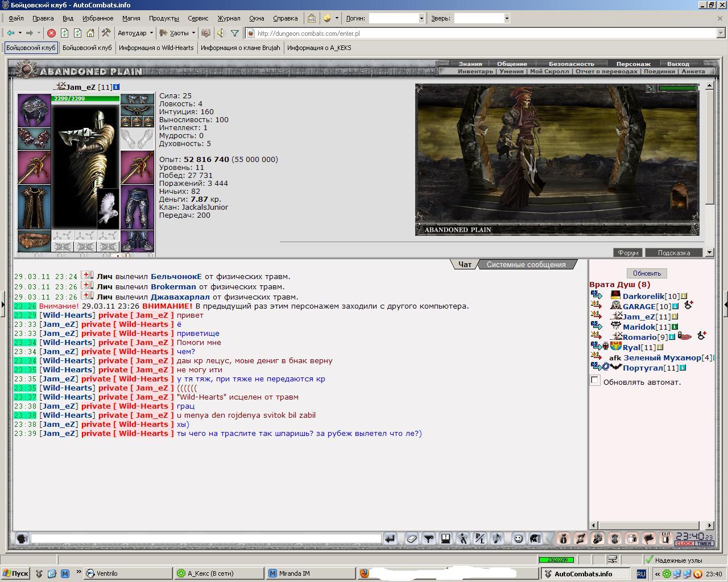Image resolution: width=728 pixels, height=582 pixels.
Task: Mute sound with the speaker icon
Action: (x=221, y=33)
